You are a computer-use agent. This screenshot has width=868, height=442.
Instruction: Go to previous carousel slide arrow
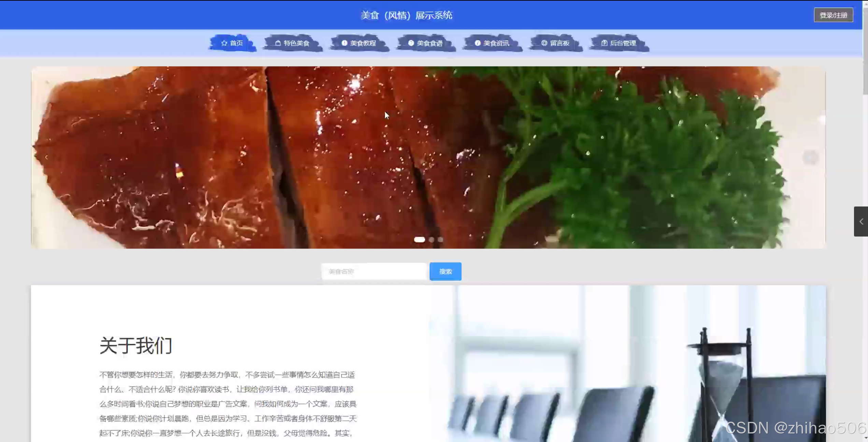click(46, 157)
